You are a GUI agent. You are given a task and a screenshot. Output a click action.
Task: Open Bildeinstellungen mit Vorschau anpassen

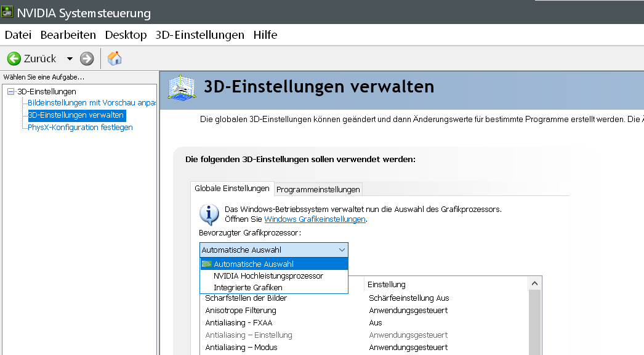pos(92,103)
